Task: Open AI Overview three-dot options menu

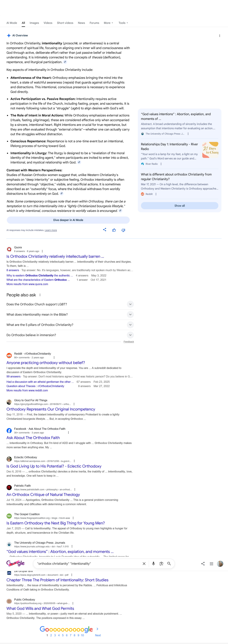Action: (219, 36)
